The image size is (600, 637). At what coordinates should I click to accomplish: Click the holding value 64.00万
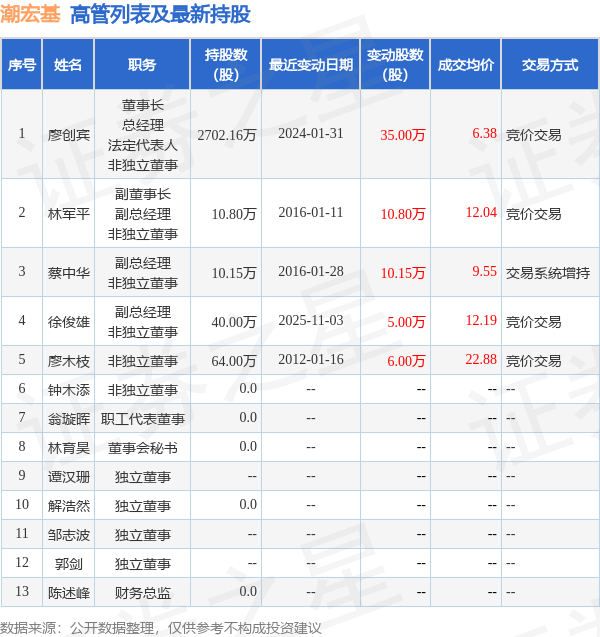(234, 361)
